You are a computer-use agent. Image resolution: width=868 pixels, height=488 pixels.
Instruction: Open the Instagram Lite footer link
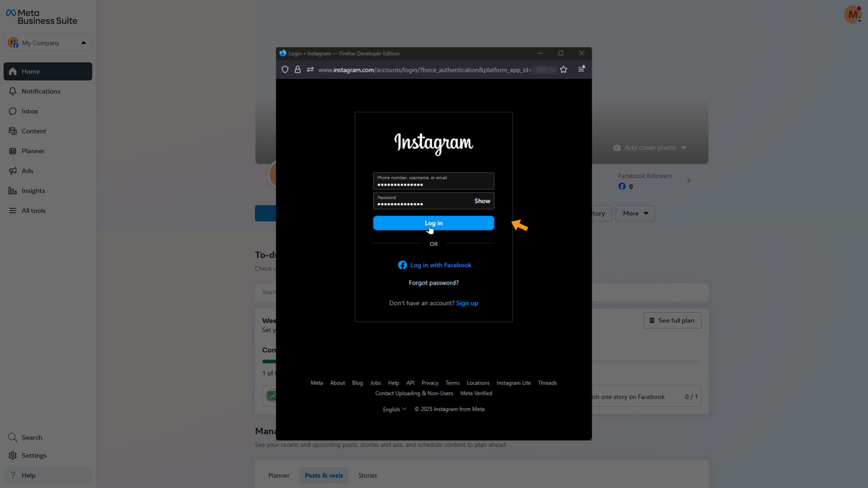(514, 383)
